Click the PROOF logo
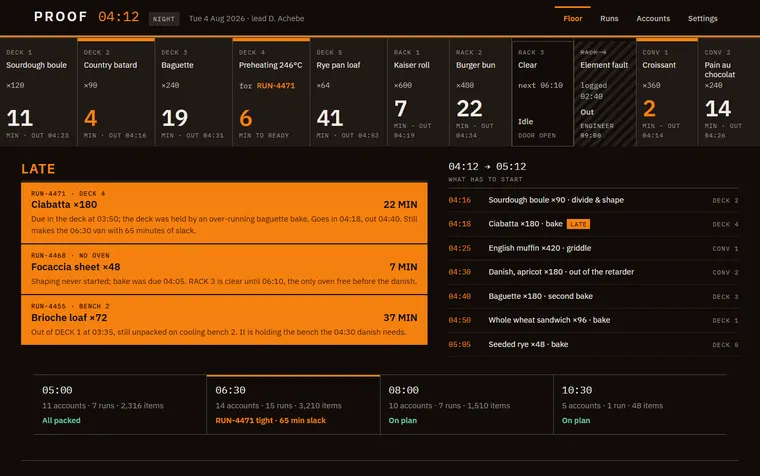 coord(61,17)
